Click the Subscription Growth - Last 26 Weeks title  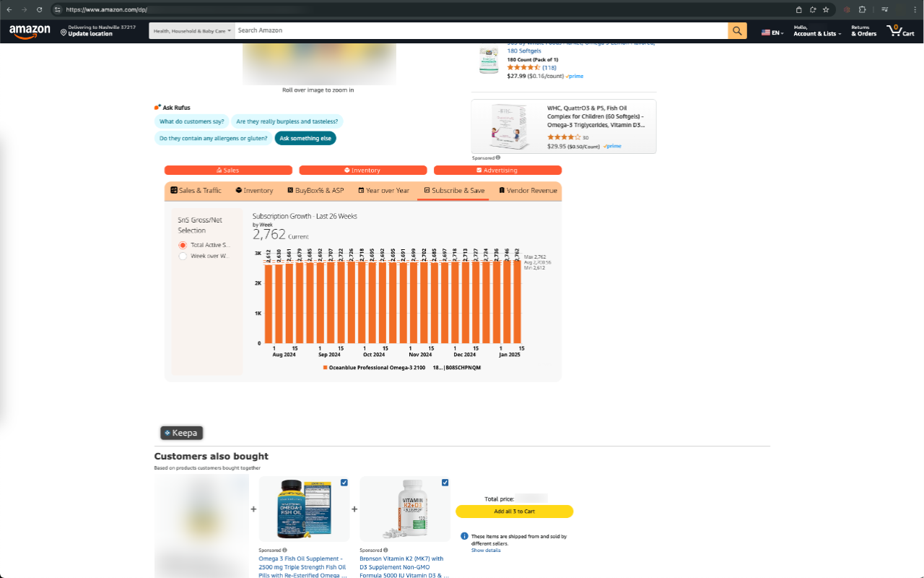(305, 216)
